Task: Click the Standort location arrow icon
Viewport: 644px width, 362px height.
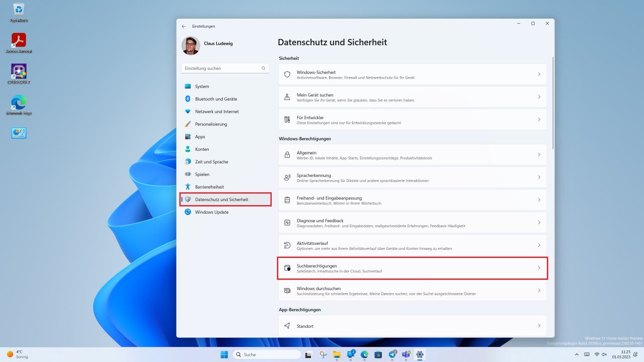Action: pos(287,326)
